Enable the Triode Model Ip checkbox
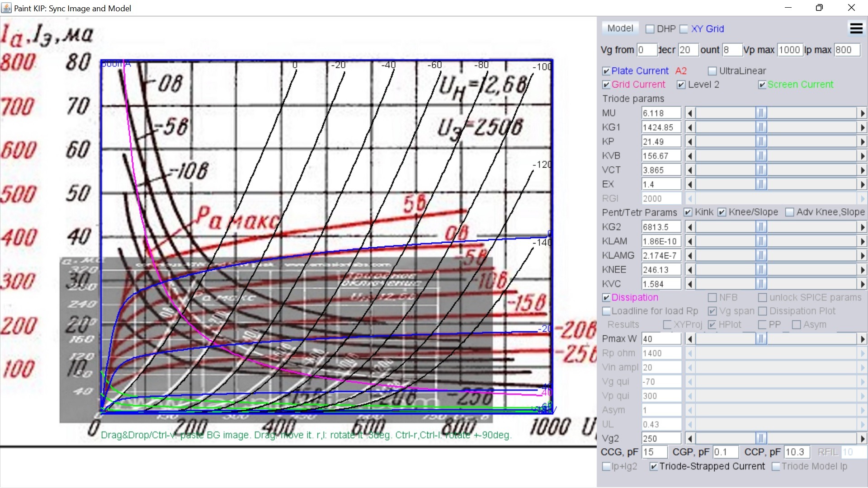This screenshot has width=868, height=488. tap(776, 467)
